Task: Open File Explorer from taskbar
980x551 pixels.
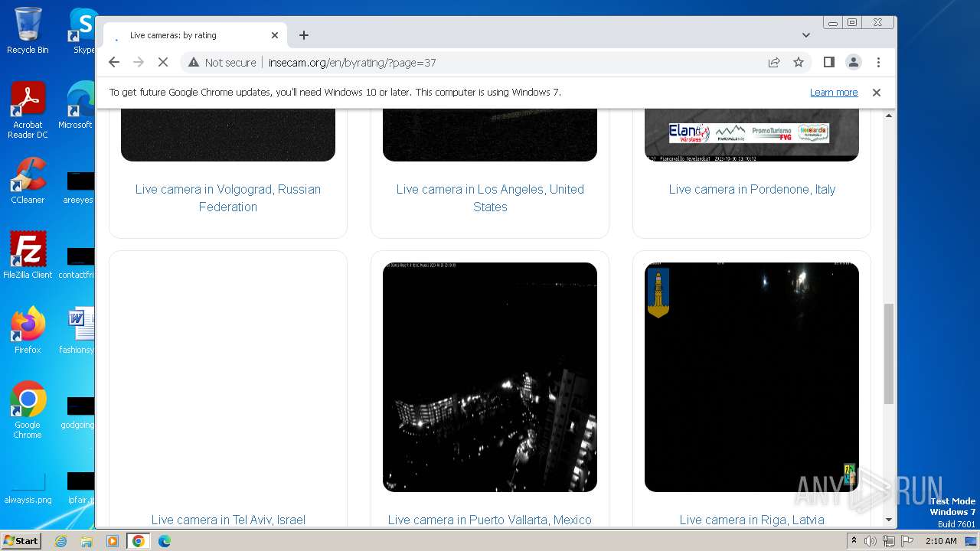Action: click(87, 541)
